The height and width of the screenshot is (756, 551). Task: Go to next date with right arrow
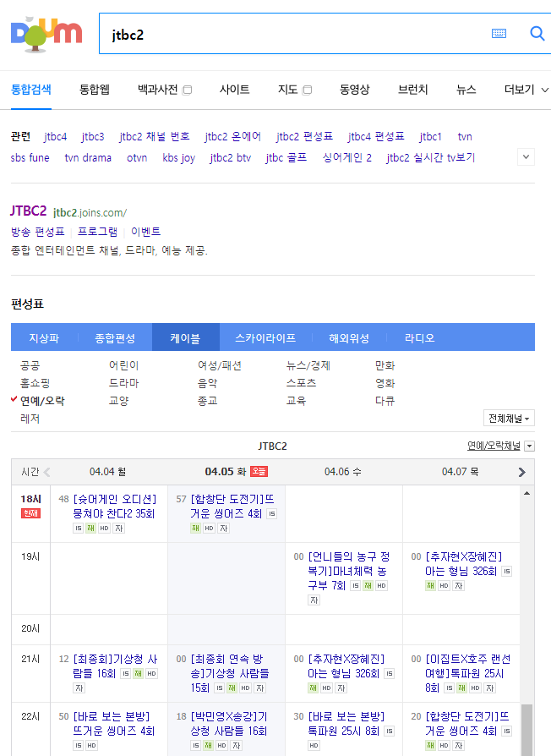point(521,472)
